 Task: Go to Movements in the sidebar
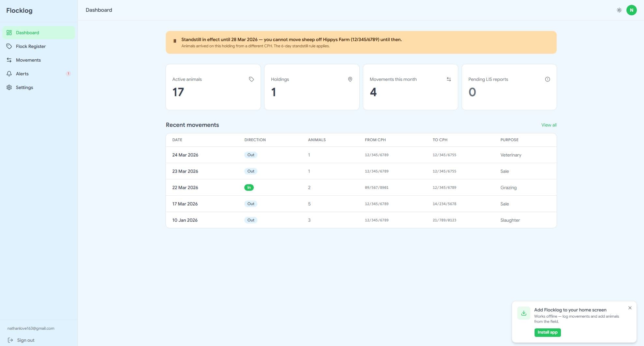pos(39,60)
